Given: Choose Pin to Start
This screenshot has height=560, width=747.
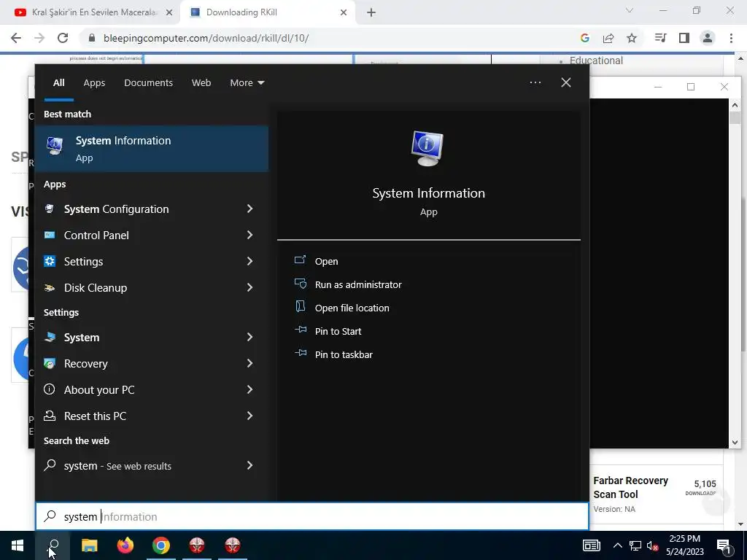Looking at the screenshot, I should pyautogui.click(x=338, y=332).
